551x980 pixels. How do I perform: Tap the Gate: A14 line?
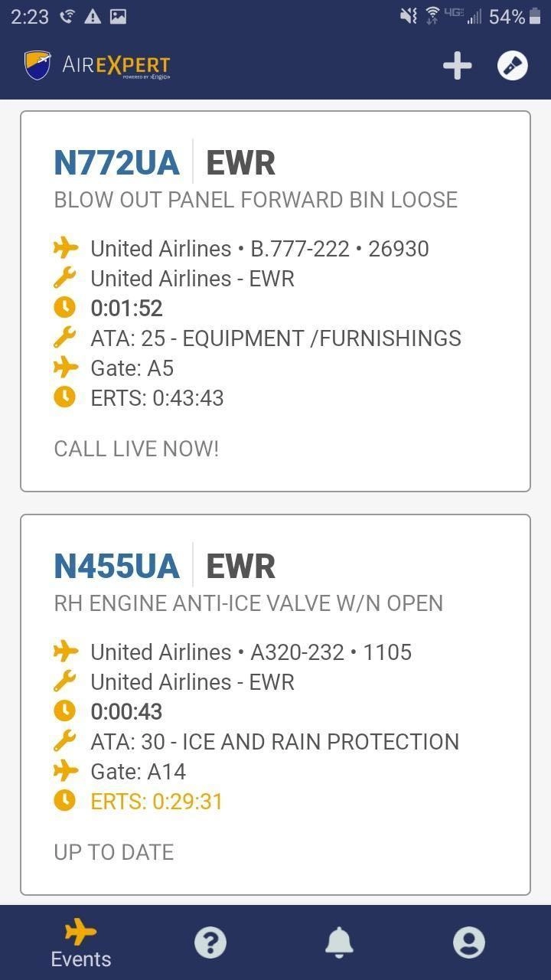point(138,771)
